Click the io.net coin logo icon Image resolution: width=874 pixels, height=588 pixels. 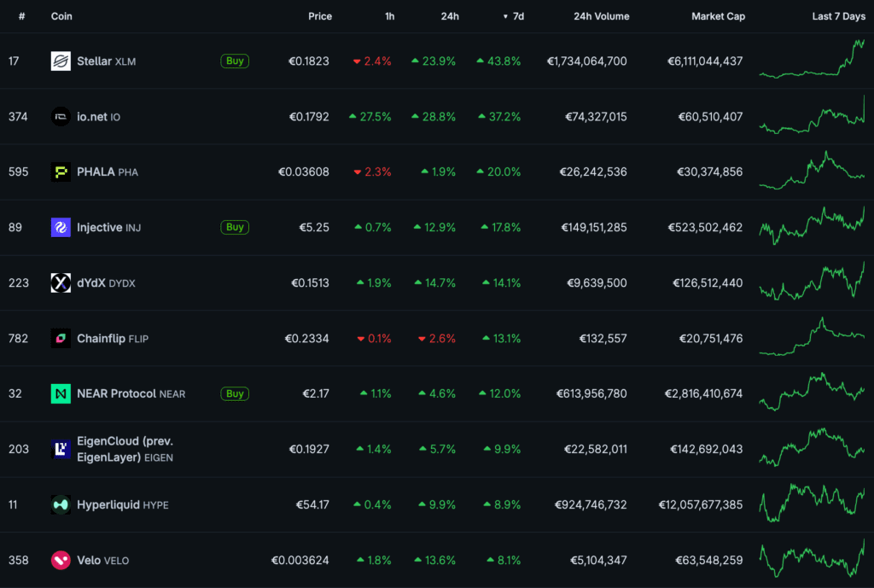pyautogui.click(x=61, y=116)
